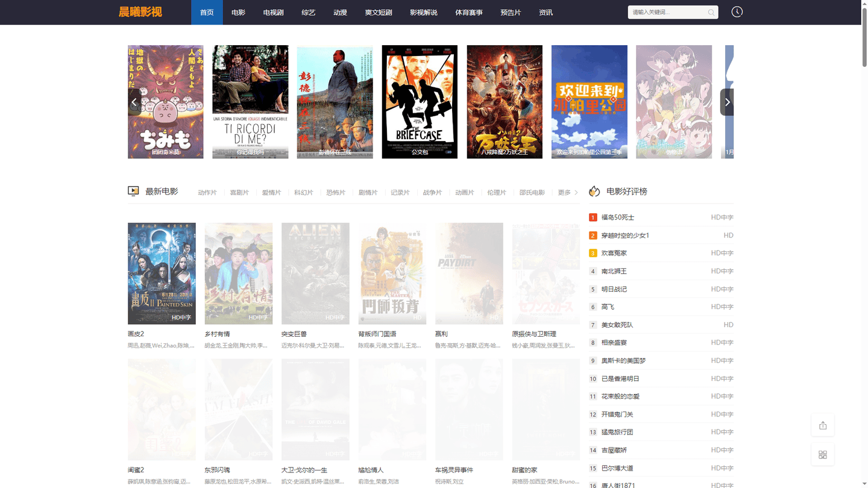Filter by 战争片 genre
This screenshot has width=868, height=488.
tap(432, 193)
